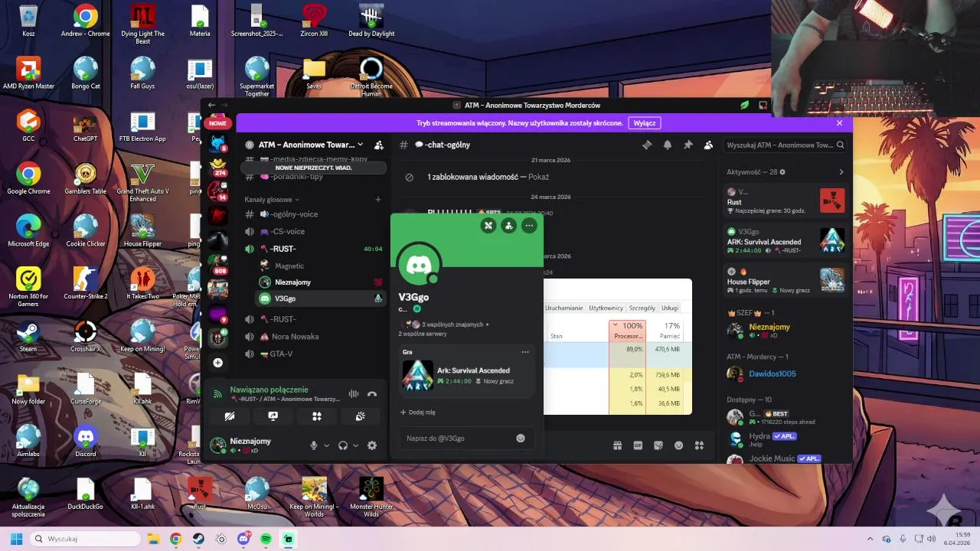980x551 pixels.
Task: Open the GIF picker in the chat bar
Action: click(x=638, y=445)
